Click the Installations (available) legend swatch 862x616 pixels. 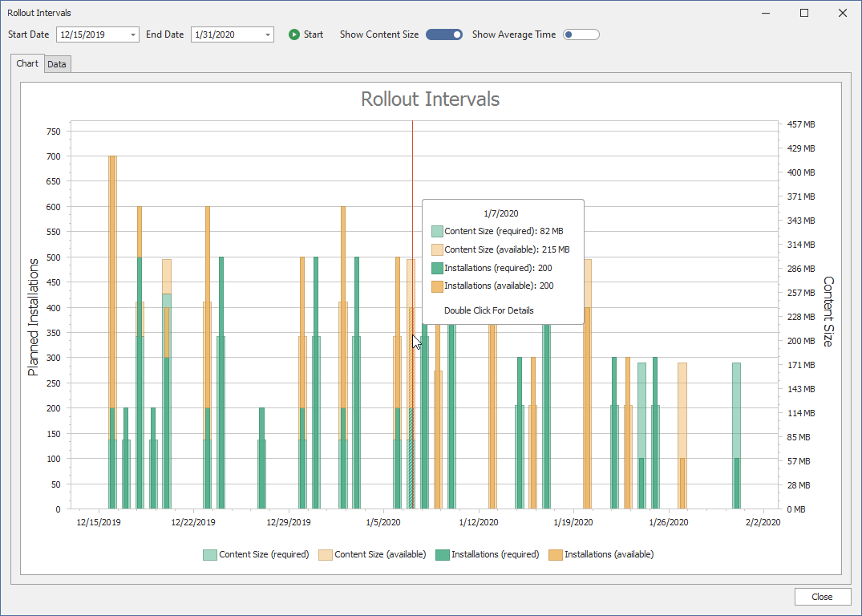[556, 555]
